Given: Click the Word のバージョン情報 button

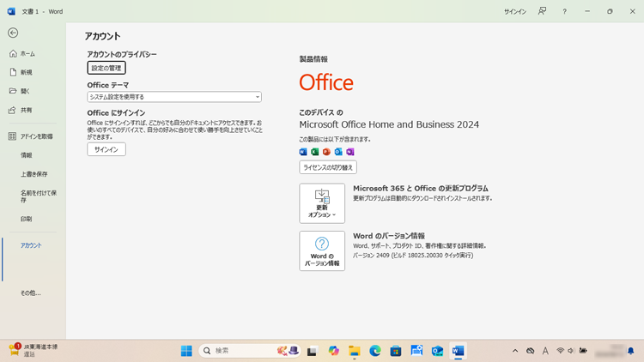Looking at the screenshot, I should 322,250.
